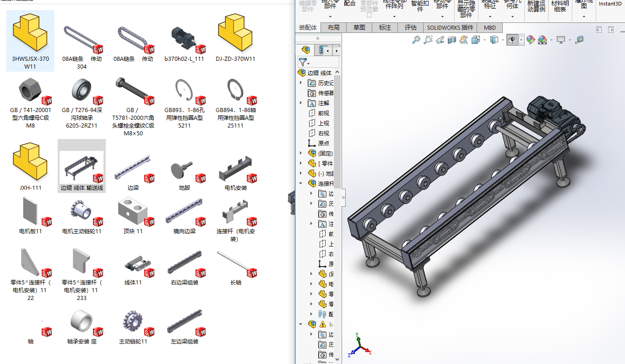Image resolution: width=625 pixels, height=364 pixels.
Task: Select the 电机板11 part file
Action: pos(30,215)
